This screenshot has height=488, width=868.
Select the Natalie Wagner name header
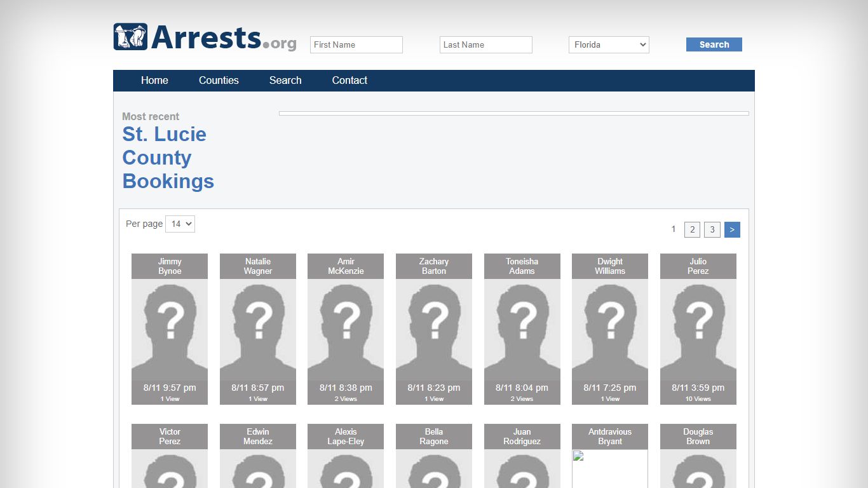pos(258,266)
